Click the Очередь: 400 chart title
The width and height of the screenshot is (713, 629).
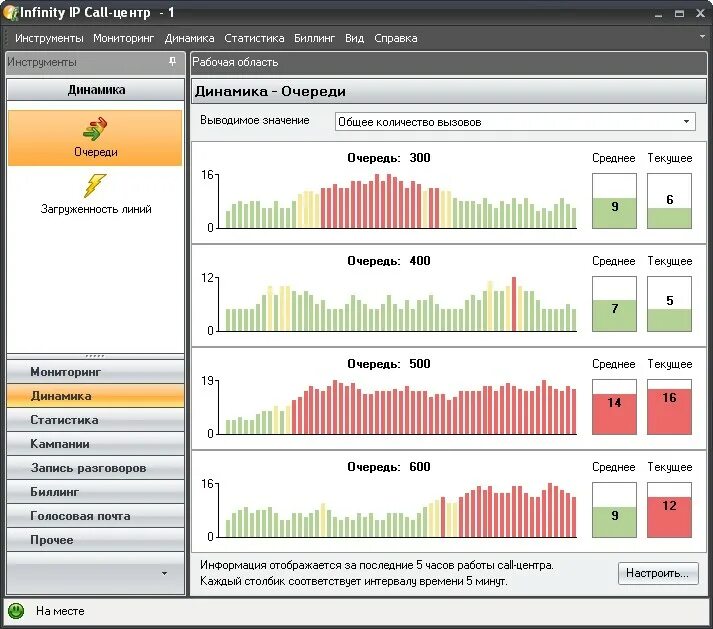(389, 261)
